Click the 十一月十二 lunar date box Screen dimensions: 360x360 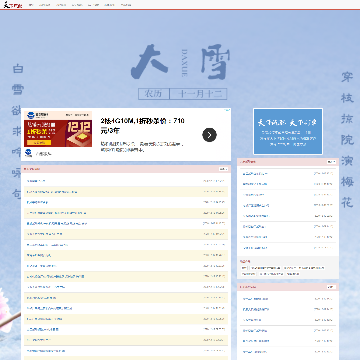point(198,94)
